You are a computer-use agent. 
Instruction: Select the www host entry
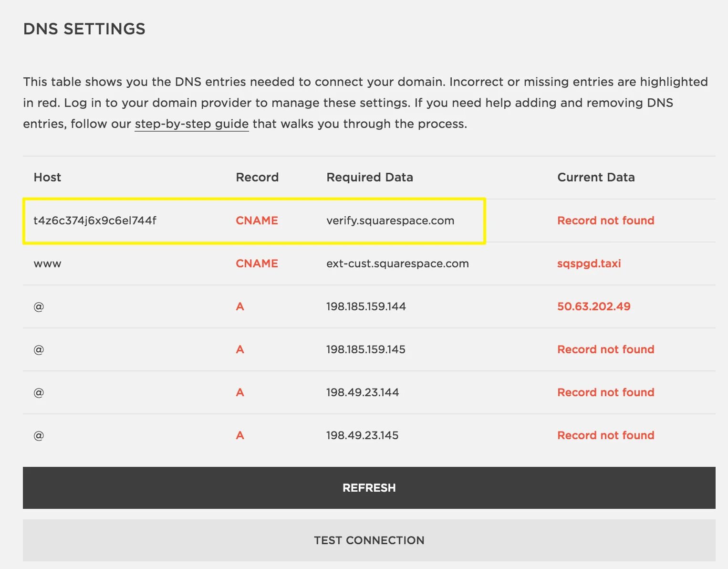(47, 263)
